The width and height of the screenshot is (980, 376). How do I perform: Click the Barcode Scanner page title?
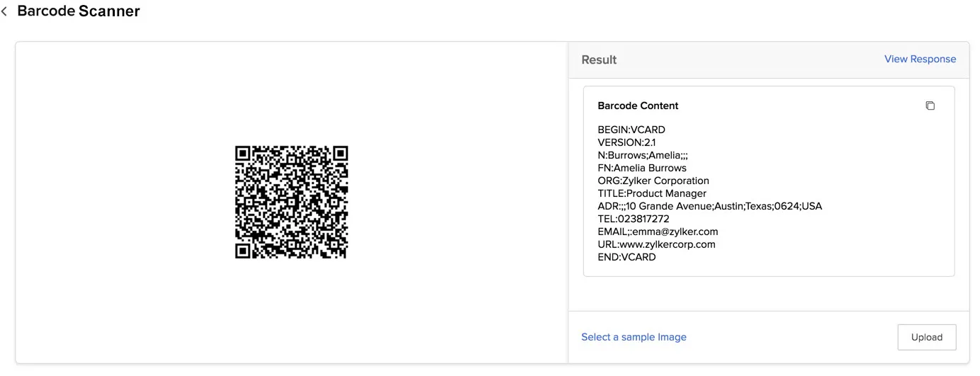pos(79,11)
